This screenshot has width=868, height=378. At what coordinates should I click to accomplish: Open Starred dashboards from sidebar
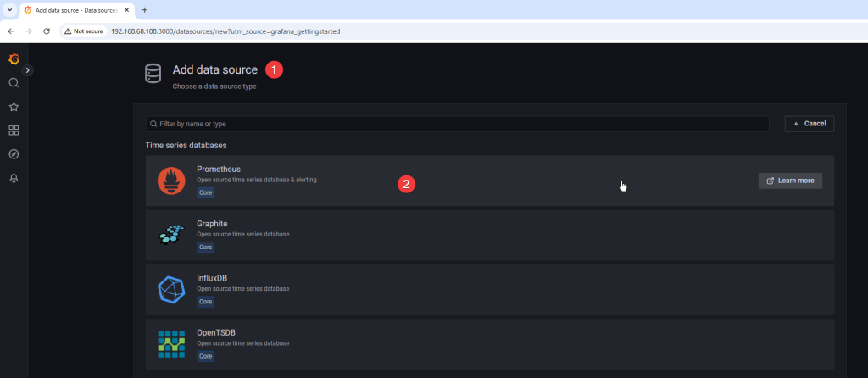14,107
